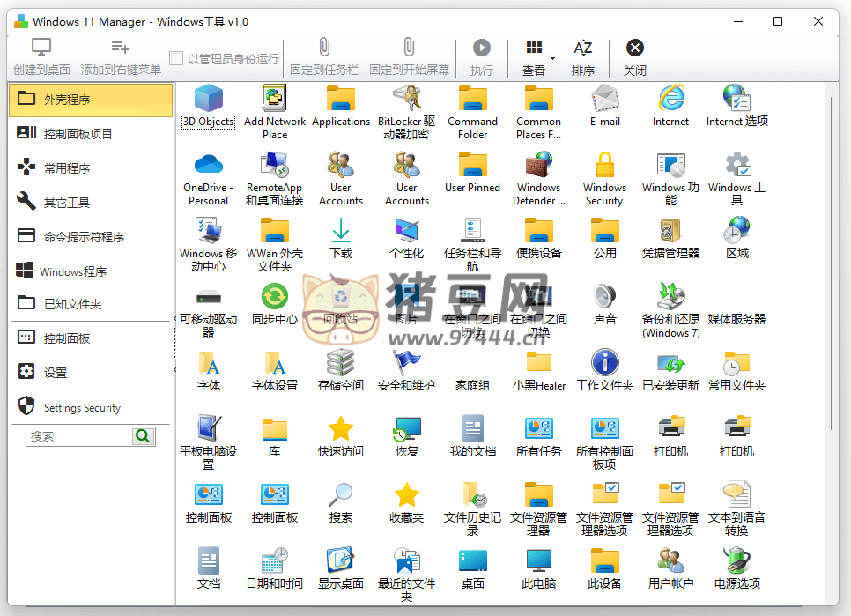The image size is (851, 616).
Task: Collapse the sidebar using the splitter arrow
Action: 174,369
